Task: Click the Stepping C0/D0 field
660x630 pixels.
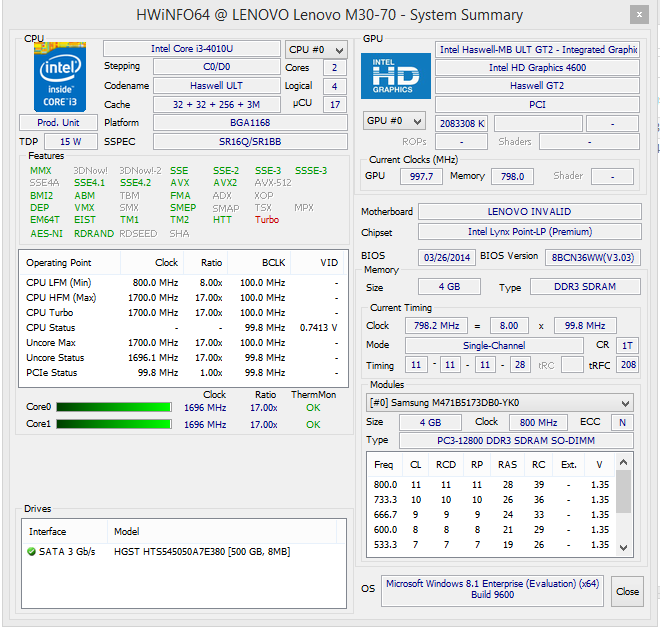Action: tap(217, 67)
